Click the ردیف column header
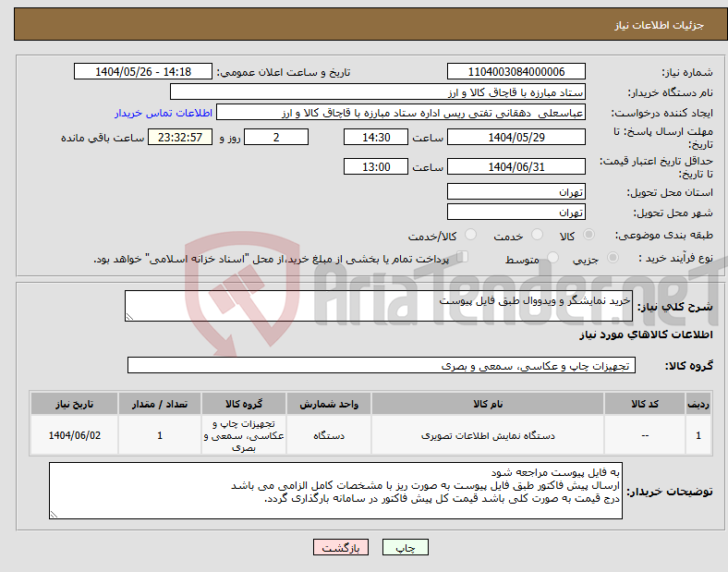This screenshot has width=728, height=572. (698, 404)
